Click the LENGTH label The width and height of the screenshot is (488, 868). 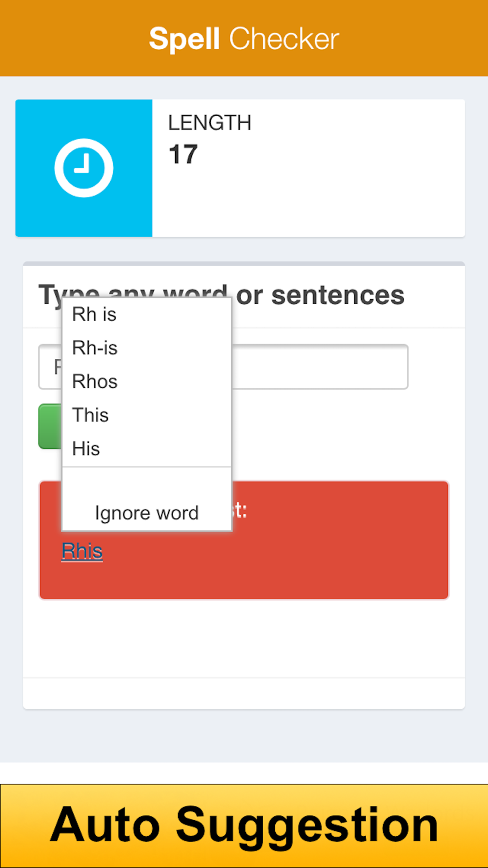coord(210,123)
